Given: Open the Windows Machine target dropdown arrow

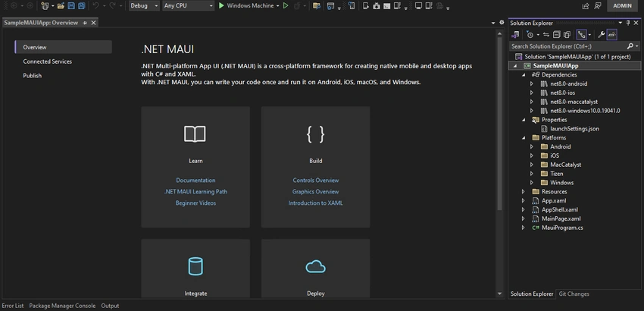Looking at the screenshot, I should coord(277,6).
